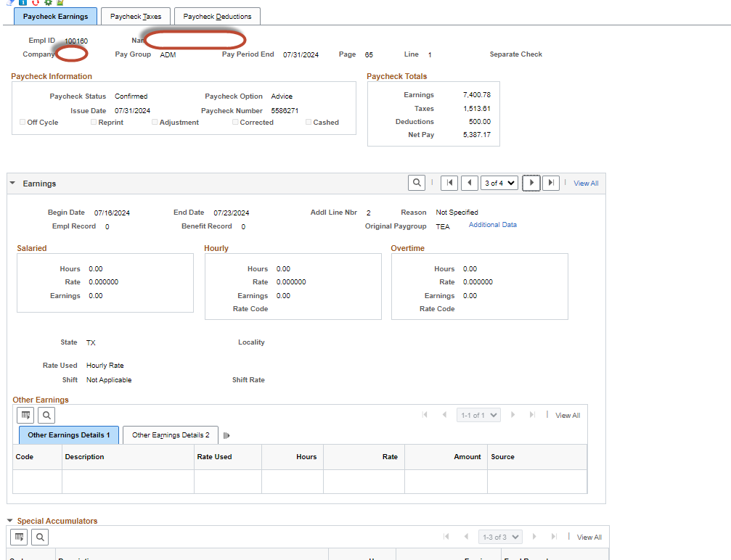Toggle the Corrected checkbox
The width and height of the screenshot is (731, 560).
pos(235,122)
